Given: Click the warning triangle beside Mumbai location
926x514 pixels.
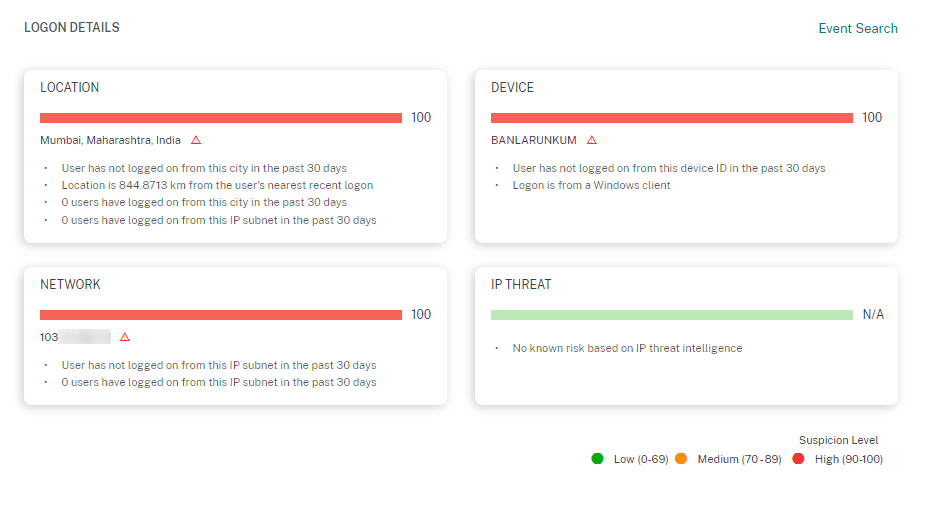Looking at the screenshot, I should click(x=196, y=140).
